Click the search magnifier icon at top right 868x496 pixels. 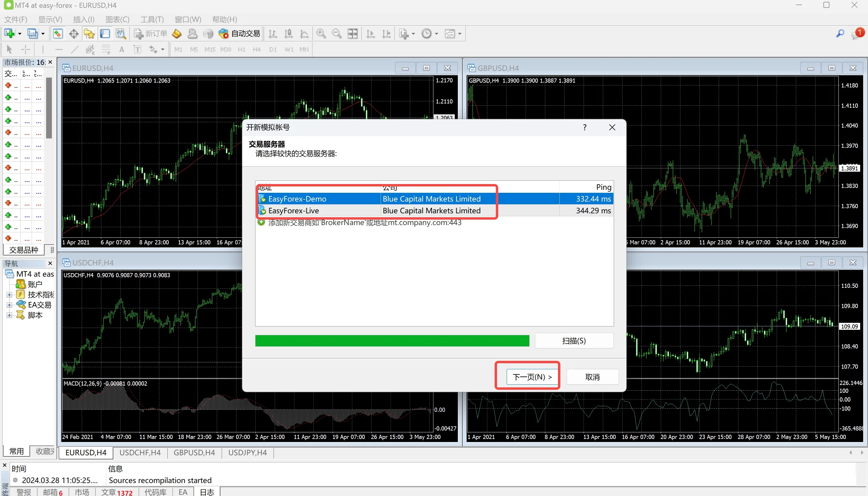click(x=840, y=33)
